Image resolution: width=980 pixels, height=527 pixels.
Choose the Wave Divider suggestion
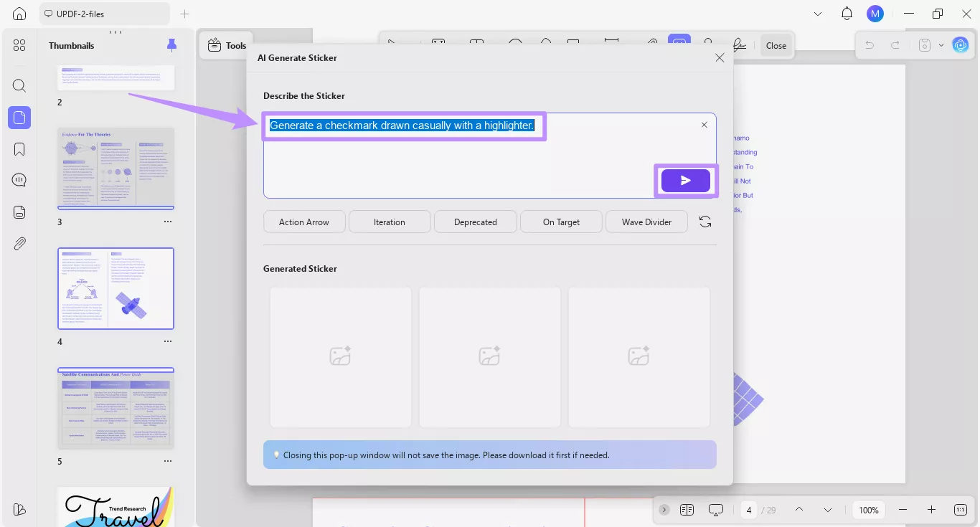pyautogui.click(x=646, y=222)
